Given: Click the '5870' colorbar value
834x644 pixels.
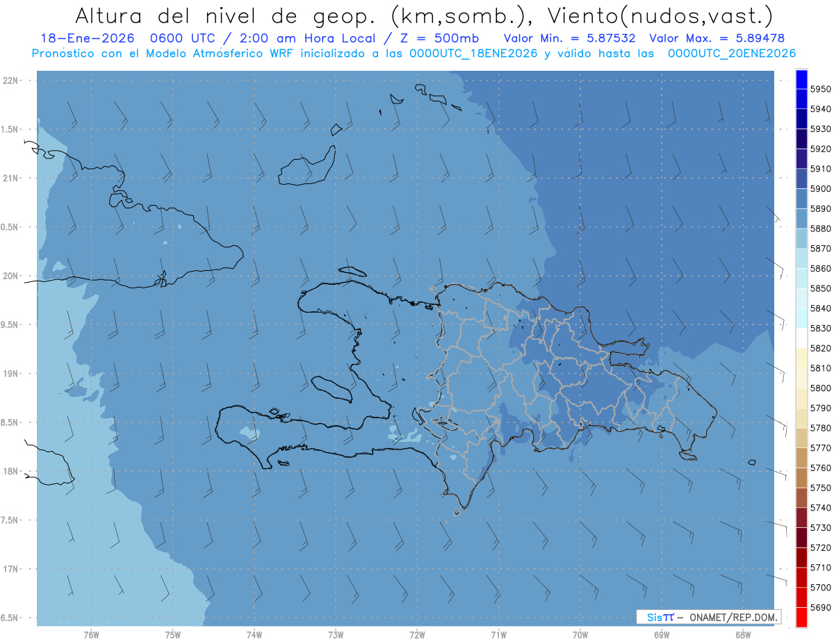Looking at the screenshot, I should click(820, 248).
